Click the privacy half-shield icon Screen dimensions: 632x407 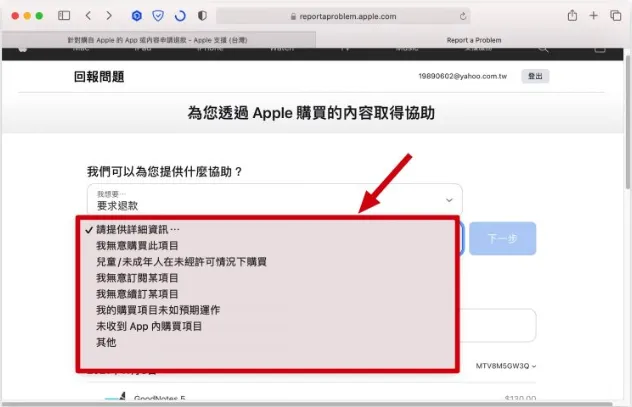coord(202,16)
